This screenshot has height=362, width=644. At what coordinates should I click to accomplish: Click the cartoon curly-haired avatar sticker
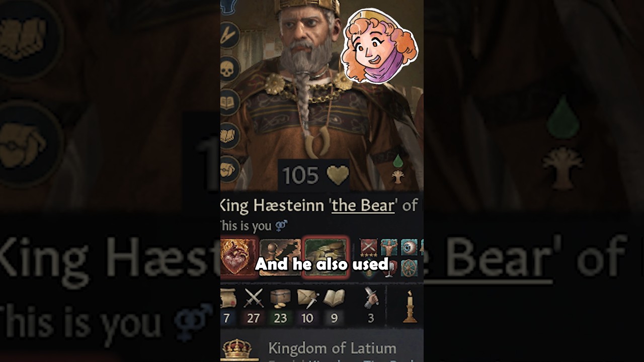coord(379,45)
